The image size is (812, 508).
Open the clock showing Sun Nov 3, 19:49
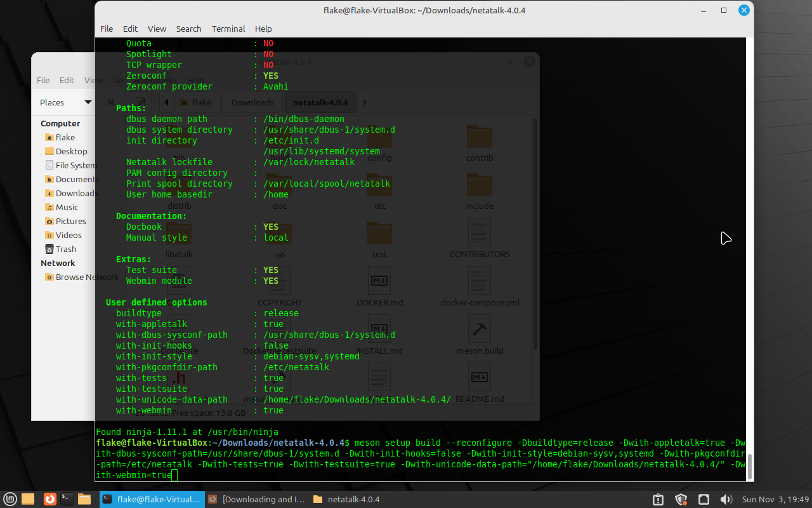775,499
